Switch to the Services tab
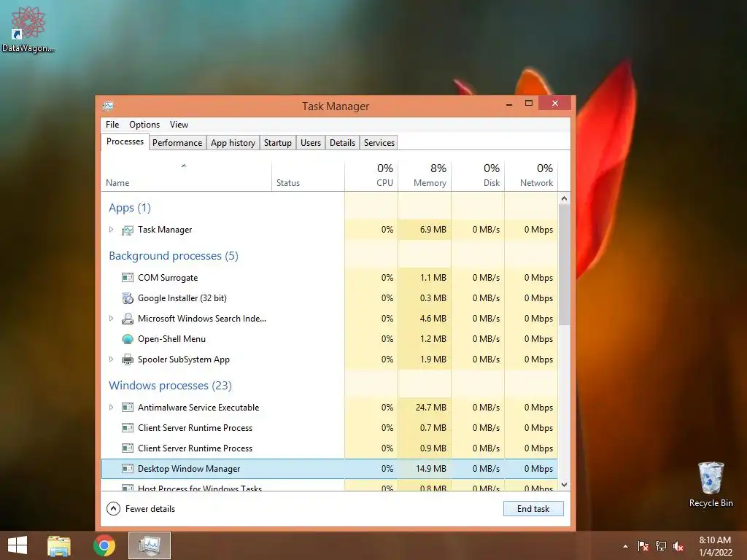The height and width of the screenshot is (560, 747). click(x=379, y=143)
